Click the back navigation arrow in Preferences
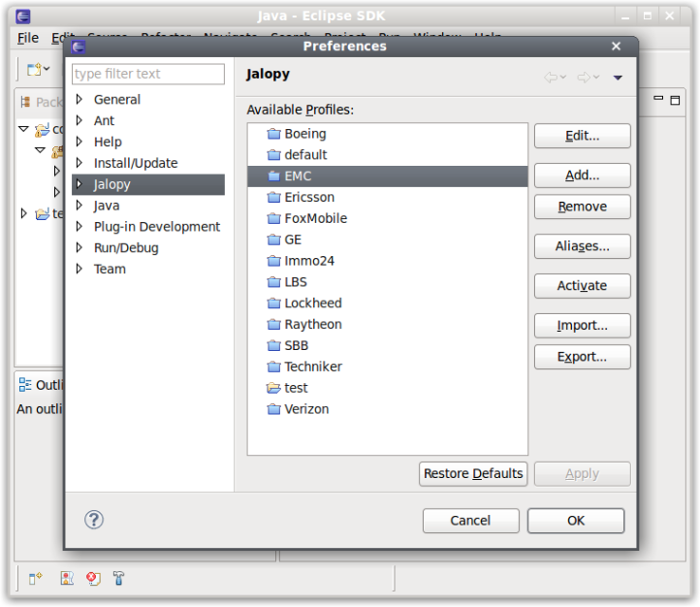The height and width of the screenshot is (607, 700). click(x=551, y=78)
